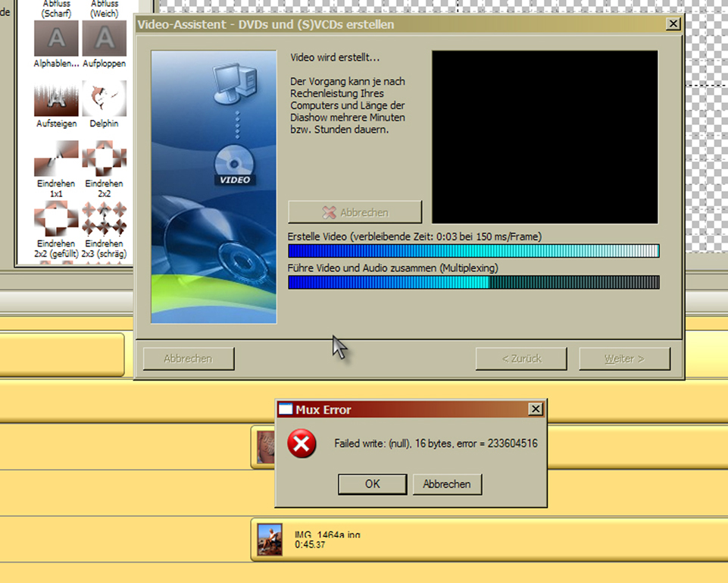Choose the Eindrehen 2x2 transition icon
This screenshot has height=583, width=728.
point(104,158)
